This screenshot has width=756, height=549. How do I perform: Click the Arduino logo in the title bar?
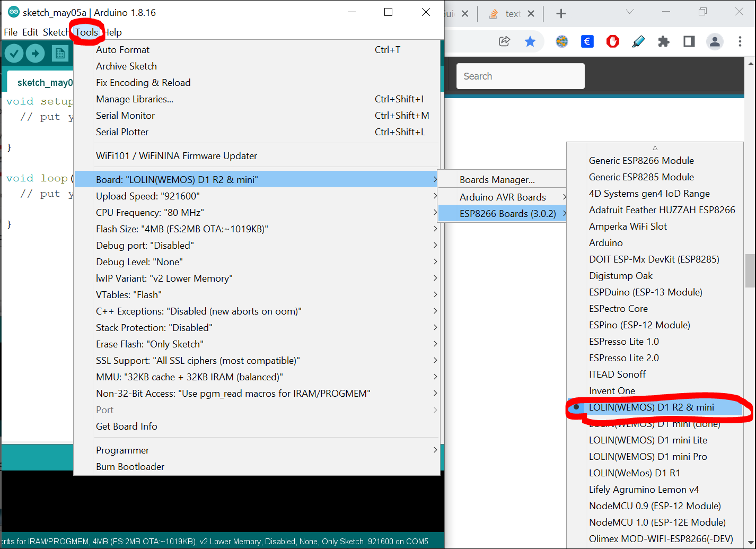(x=13, y=12)
